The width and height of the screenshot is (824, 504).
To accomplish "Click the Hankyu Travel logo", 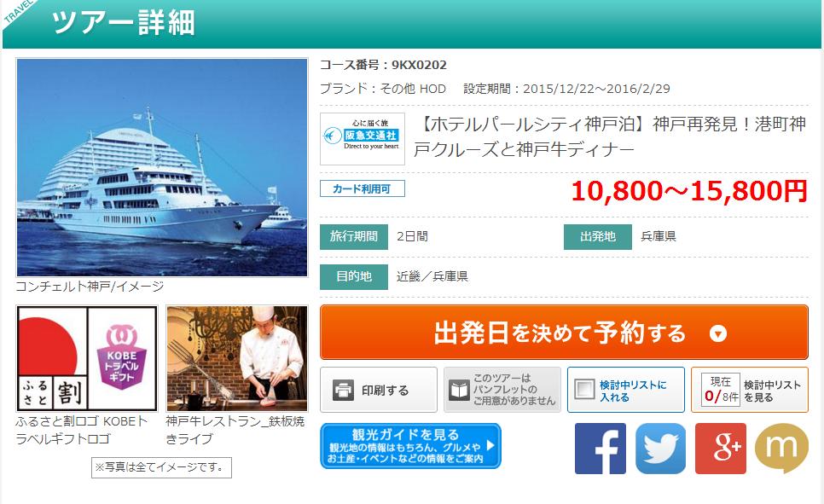I will (x=363, y=139).
